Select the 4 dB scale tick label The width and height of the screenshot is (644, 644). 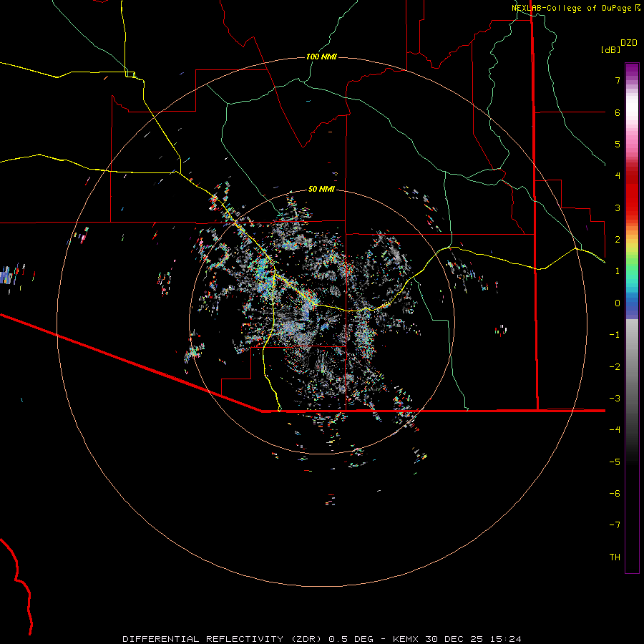tap(616, 176)
